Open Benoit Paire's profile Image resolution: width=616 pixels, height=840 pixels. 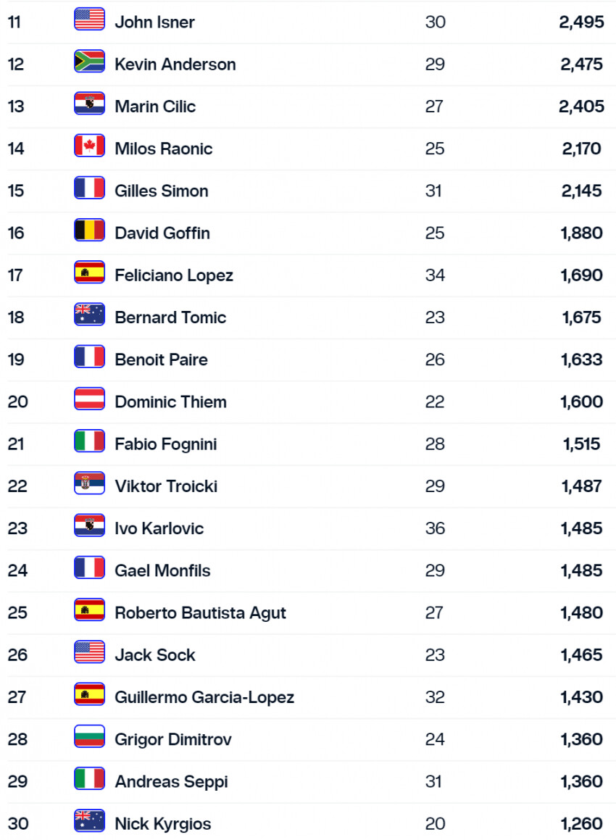pos(161,360)
